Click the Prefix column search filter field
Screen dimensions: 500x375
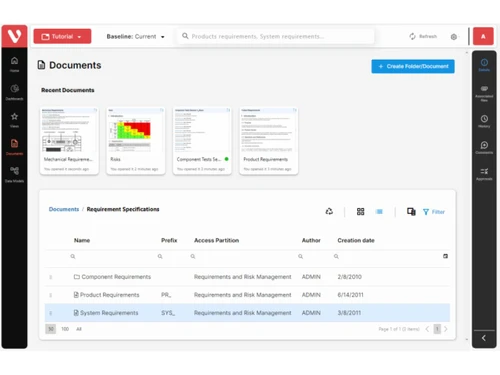coord(172,256)
